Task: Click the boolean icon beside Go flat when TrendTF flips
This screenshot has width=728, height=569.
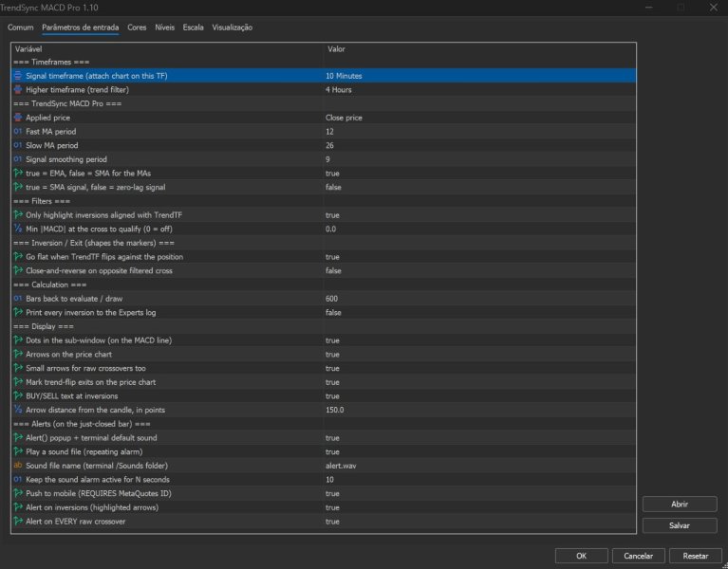Action: (18, 256)
